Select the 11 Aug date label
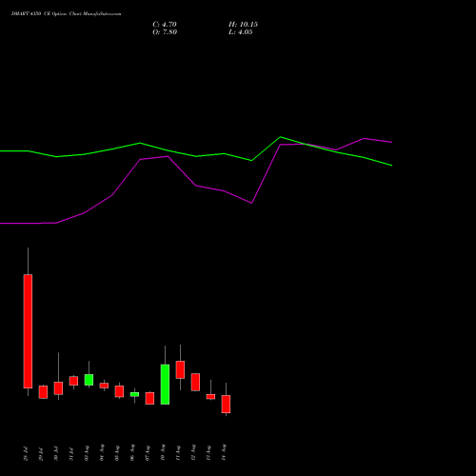The width and height of the screenshot is (476, 476). [x=178, y=453]
